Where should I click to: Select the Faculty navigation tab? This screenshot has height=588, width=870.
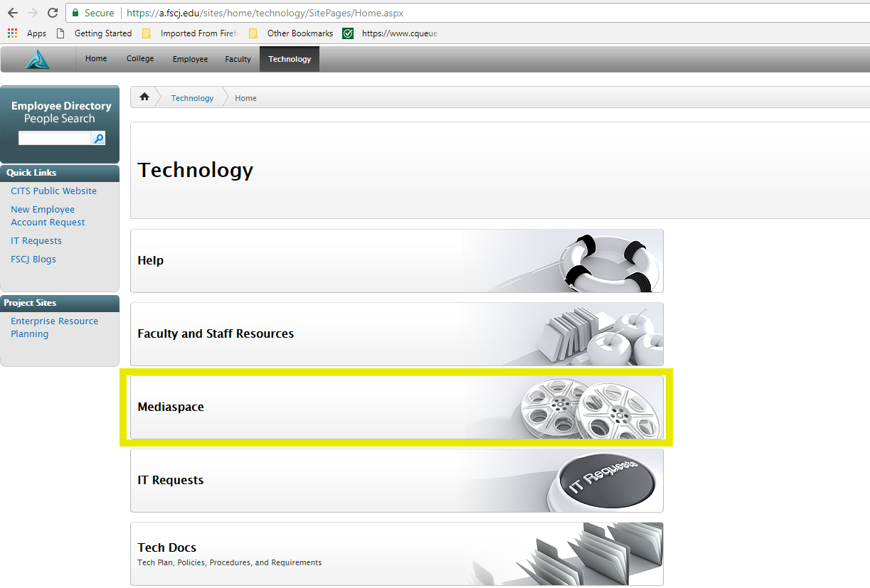pyautogui.click(x=238, y=59)
